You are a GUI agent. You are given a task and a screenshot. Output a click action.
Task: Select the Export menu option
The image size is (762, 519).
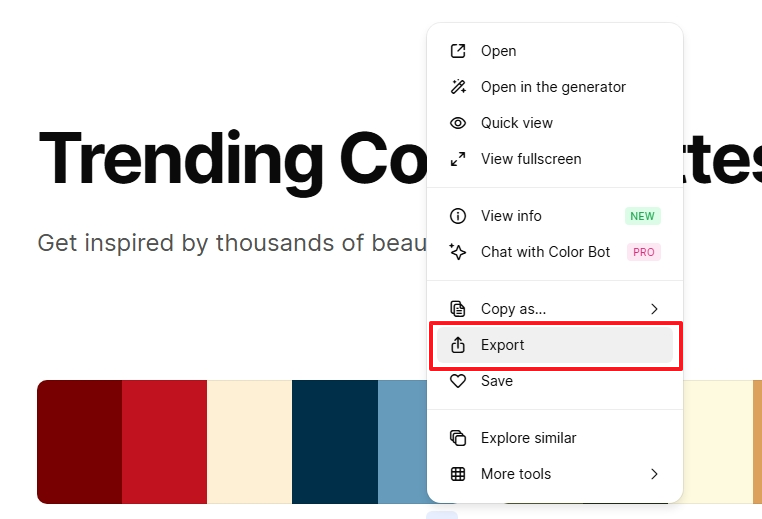[503, 345]
